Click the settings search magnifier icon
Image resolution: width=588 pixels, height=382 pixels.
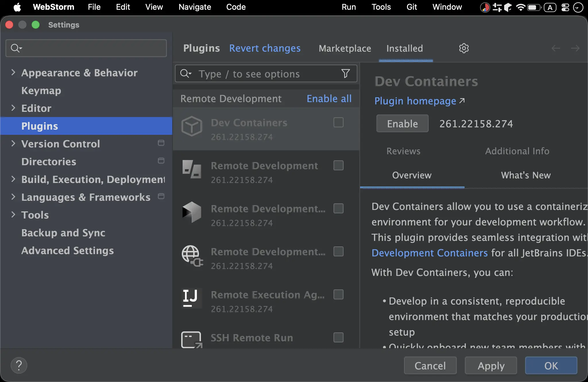click(16, 48)
